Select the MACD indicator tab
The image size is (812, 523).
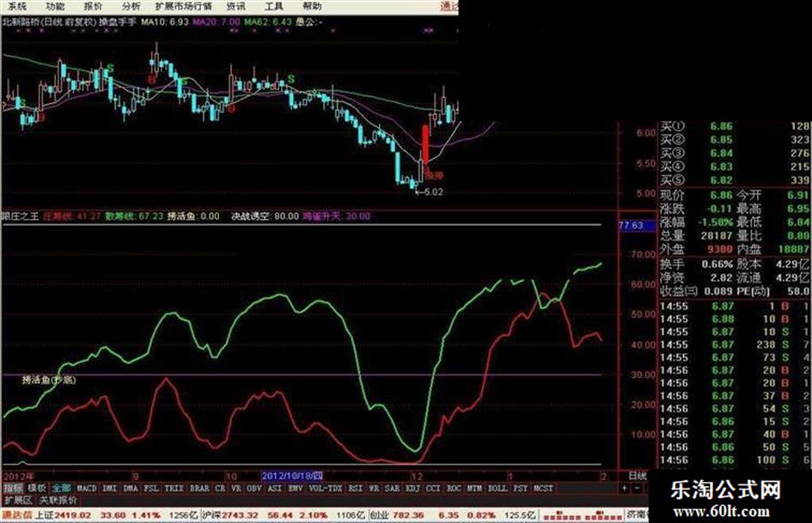87,489
